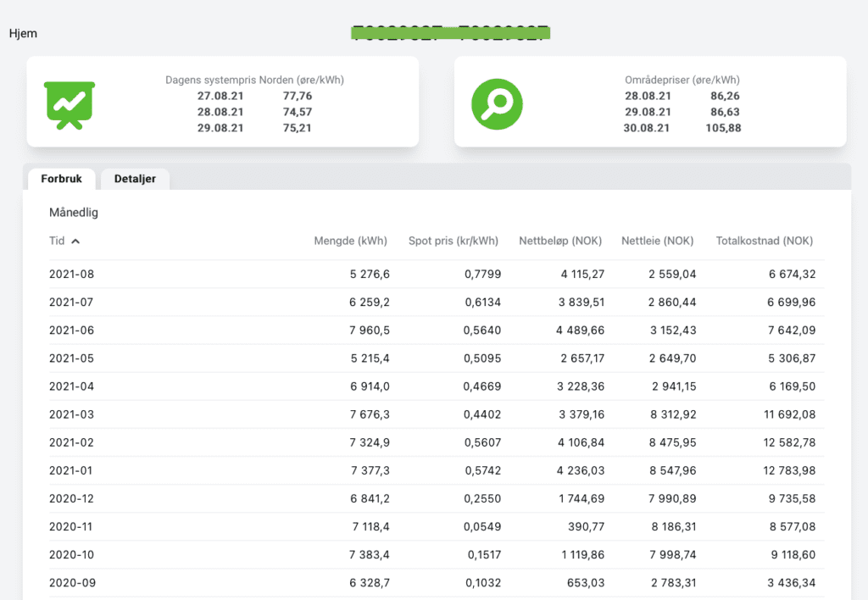The width and height of the screenshot is (868, 600).
Task: Click the Dagens systempris Norden heading
Action: pyautogui.click(x=254, y=80)
